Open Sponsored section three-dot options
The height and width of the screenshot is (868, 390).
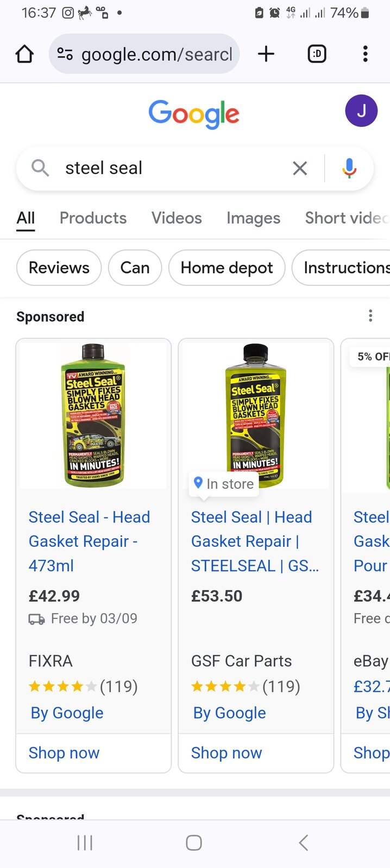370,316
